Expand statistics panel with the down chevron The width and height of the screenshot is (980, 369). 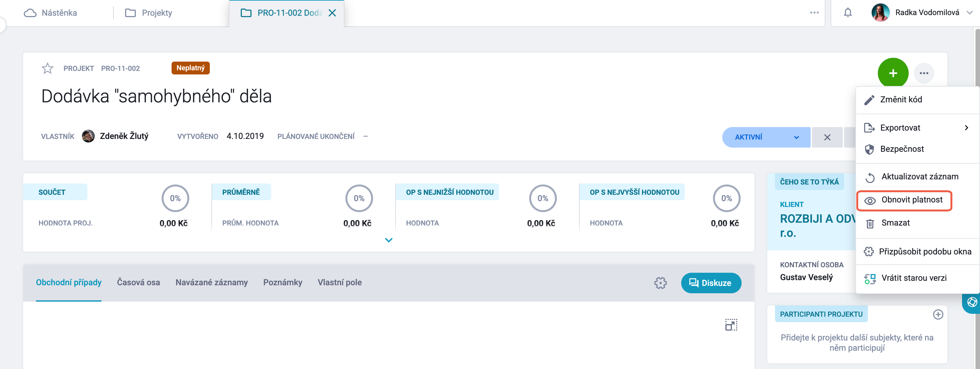(388, 240)
